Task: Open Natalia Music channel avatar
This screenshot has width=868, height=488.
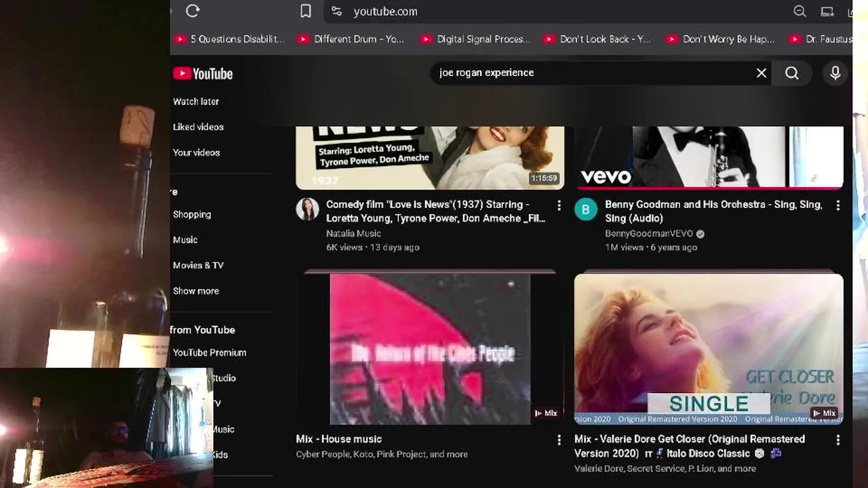Action: pos(307,209)
